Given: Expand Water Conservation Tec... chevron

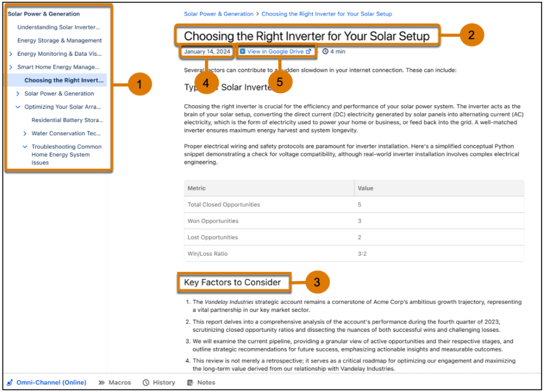Looking at the screenshot, I should (24, 134).
